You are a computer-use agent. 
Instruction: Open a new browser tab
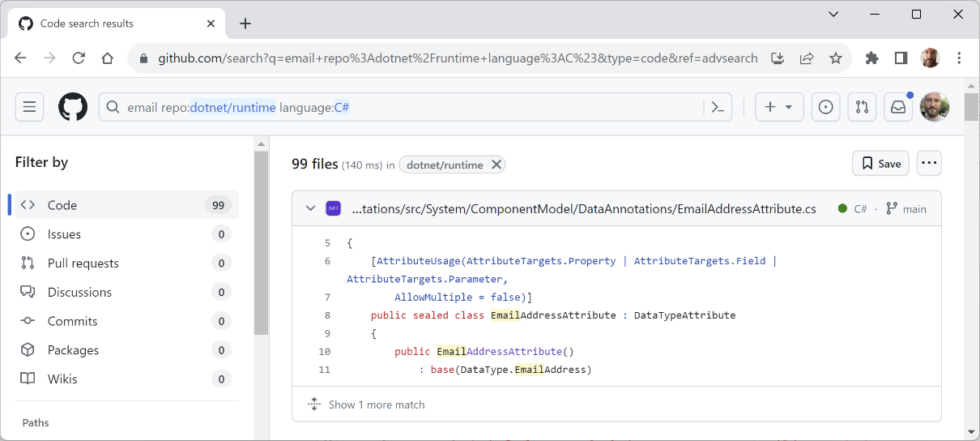point(245,24)
